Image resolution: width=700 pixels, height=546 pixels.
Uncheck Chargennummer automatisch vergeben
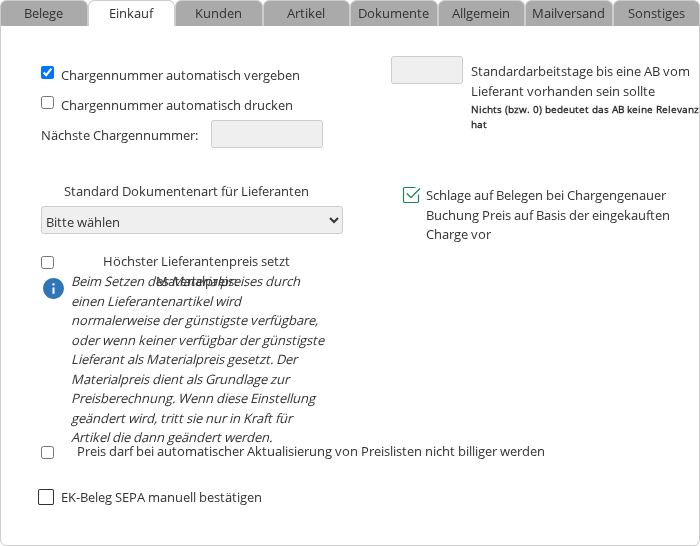point(47,73)
